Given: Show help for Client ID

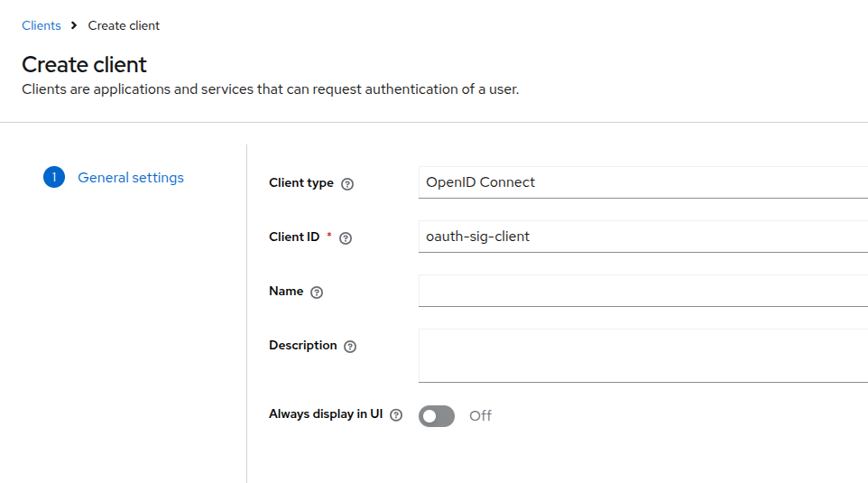Looking at the screenshot, I should 346,238.
